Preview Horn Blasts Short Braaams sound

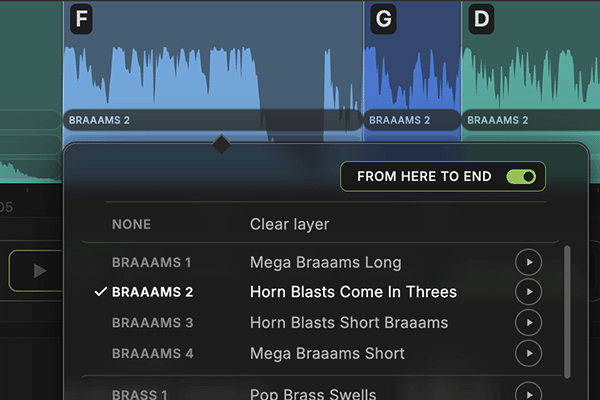pos(528,323)
